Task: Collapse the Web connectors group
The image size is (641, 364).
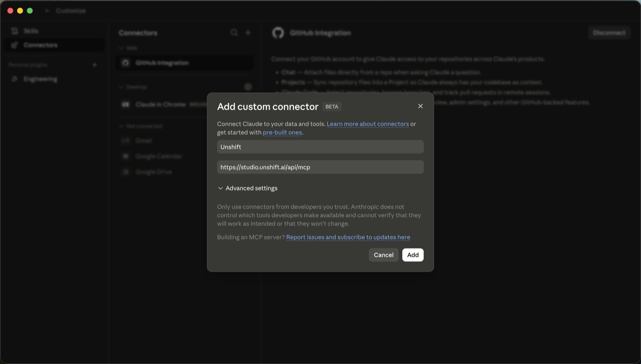Action: [128, 48]
